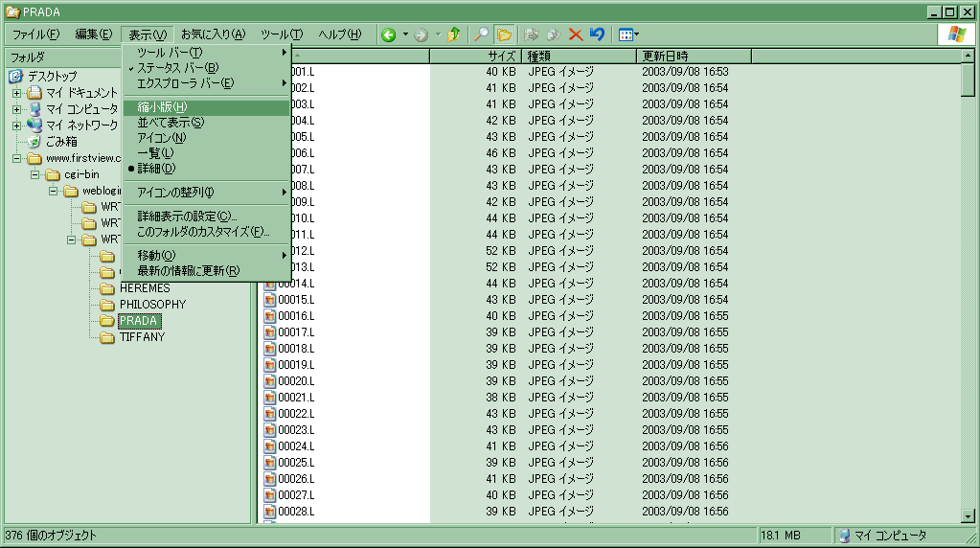This screenshot has height=548, width=980.
Task: Select the 詳細 view radio option
Action: 156,169
